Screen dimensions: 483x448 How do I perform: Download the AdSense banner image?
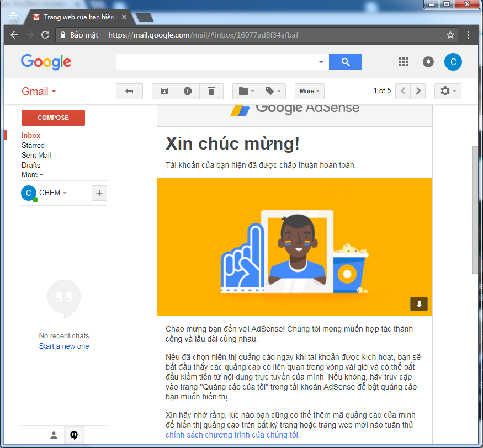pyautogui.click(x=418, y=304)
